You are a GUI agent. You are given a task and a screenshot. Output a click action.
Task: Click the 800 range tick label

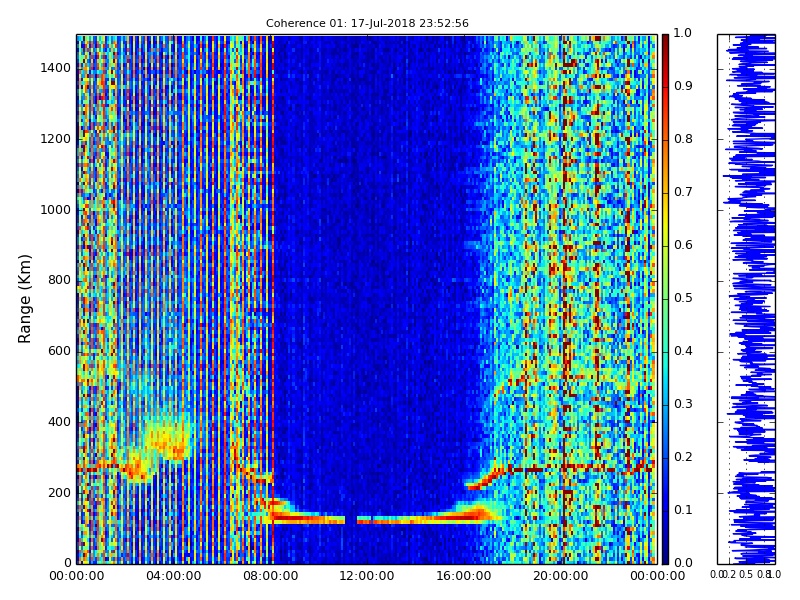pyautogui.click(x=60, y=280)
